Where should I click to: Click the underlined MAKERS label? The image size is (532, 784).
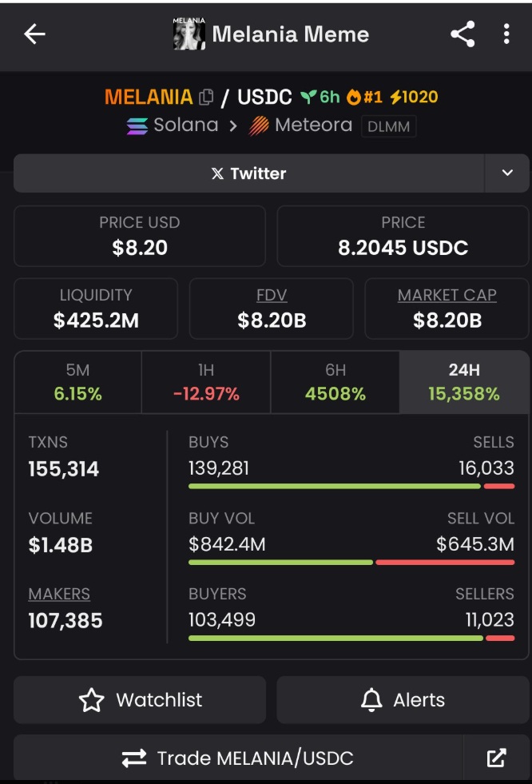pyautogui.click(x=59, y=594)
